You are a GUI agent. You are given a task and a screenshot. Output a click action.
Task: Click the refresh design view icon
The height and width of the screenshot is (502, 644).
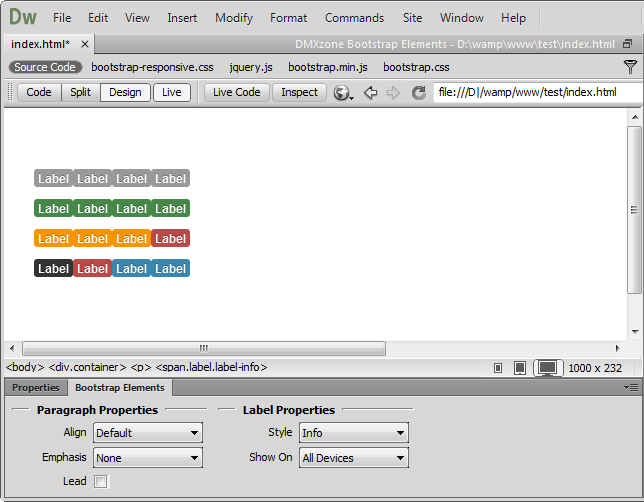[419, 92]
